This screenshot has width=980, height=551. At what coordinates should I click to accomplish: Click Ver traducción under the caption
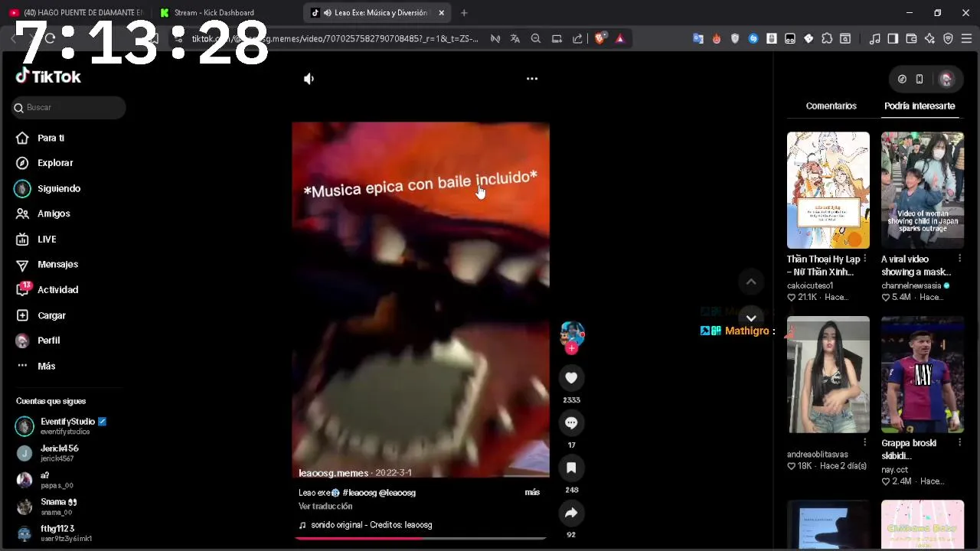pyautogui.click(x=325, y=507)
